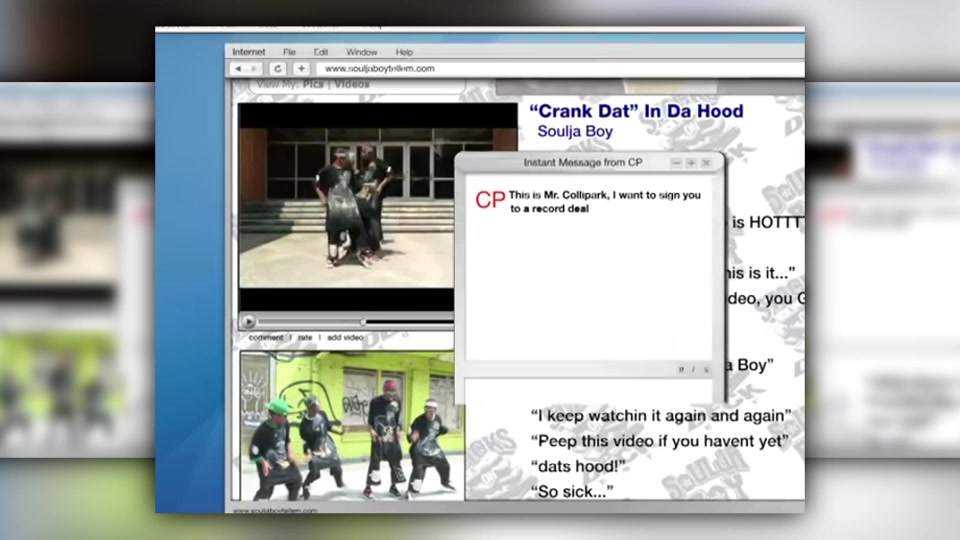Click the add video link
The width and height of the screenshot is (960, 540).
coord(345,337)
